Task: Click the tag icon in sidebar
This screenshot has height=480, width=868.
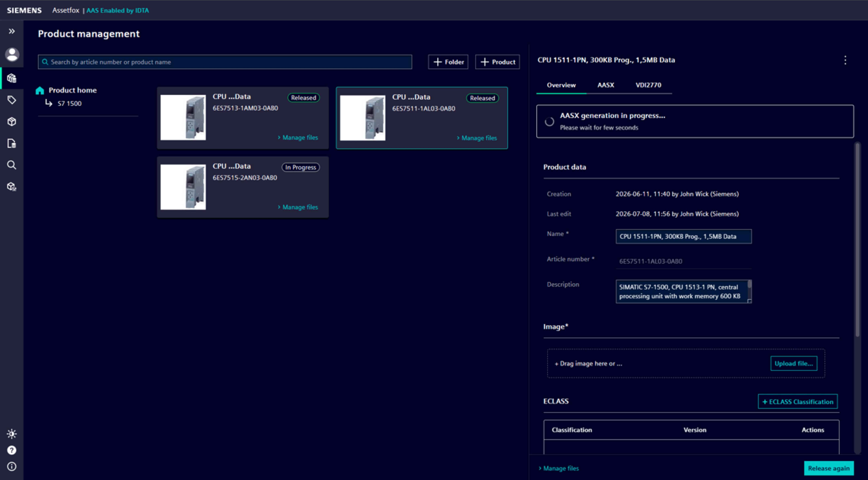Action: 12,100
